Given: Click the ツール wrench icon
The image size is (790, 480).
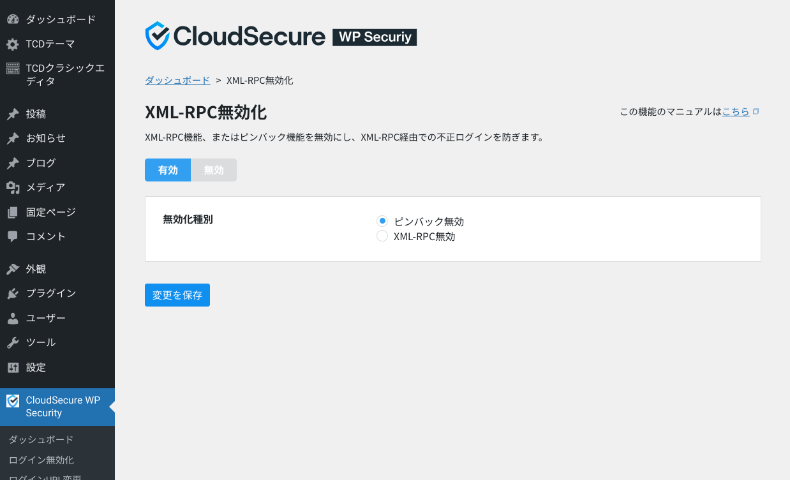Looking at the screenshot, I should coord(13,342).
